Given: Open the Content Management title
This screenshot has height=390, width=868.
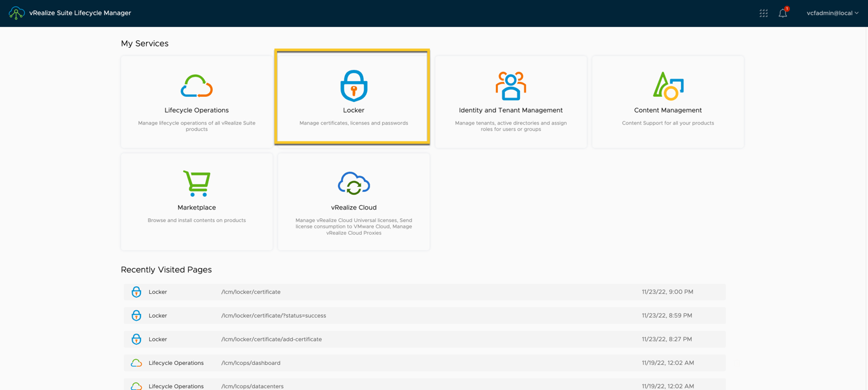Looking at the screenshot, I should 668,110.
